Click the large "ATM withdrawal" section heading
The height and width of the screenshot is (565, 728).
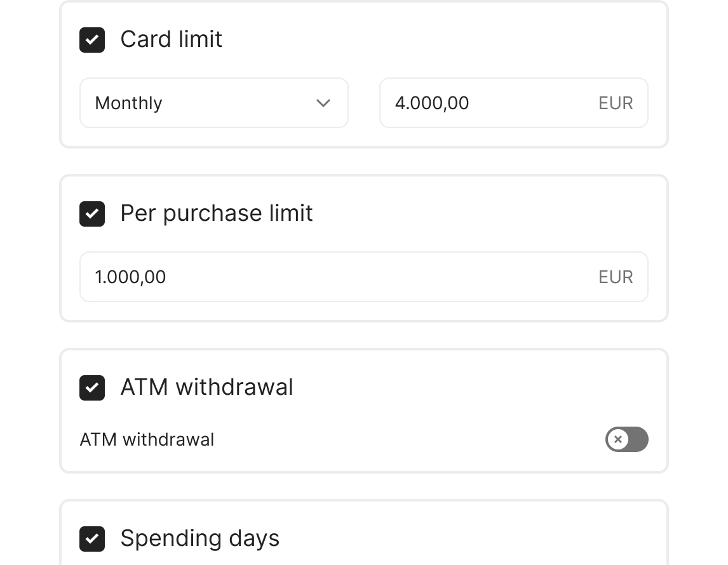pos(207,387)
